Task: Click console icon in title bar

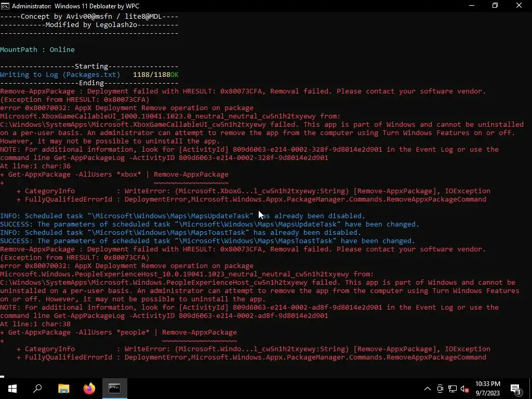Action: [5, 6]
